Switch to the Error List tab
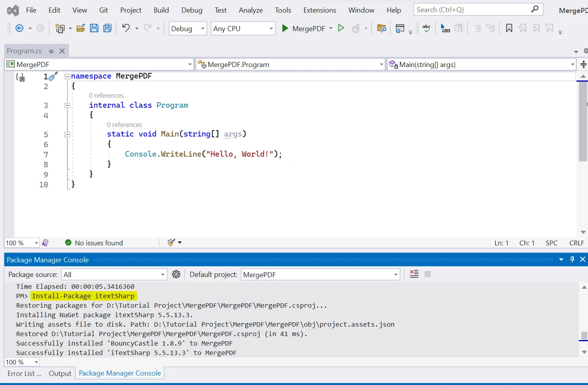This screenshot has width=588, height=385. (24, 373)
